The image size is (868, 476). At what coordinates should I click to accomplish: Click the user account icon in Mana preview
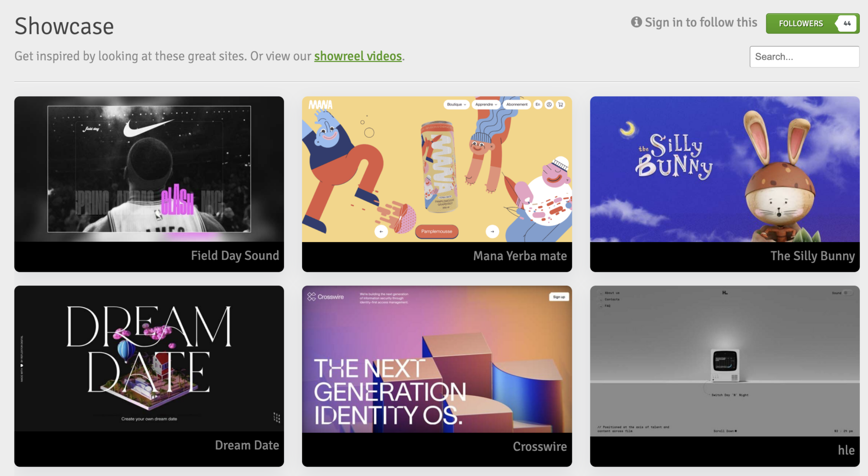click(549, 104)
